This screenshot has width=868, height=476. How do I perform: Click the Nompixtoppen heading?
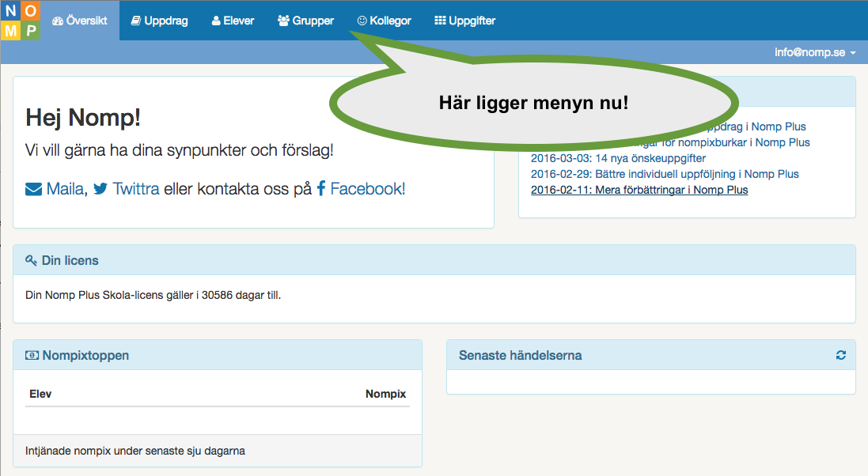click(85, 355)
